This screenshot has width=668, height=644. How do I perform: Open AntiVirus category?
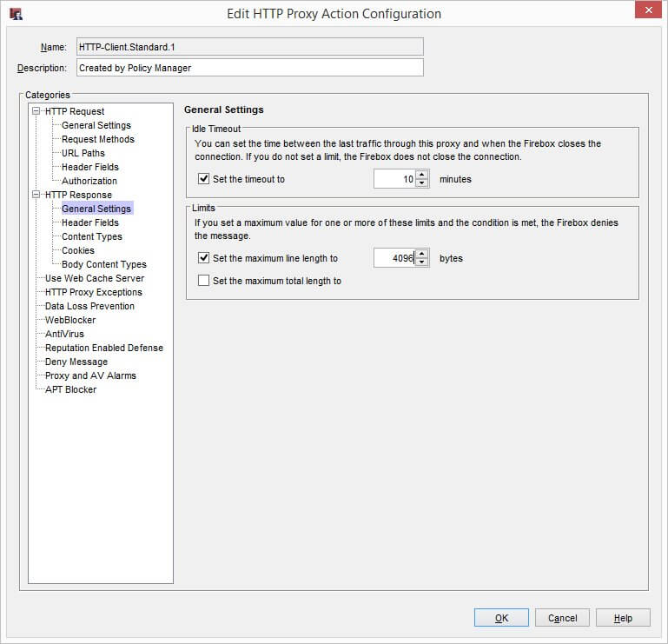[65, 334]
